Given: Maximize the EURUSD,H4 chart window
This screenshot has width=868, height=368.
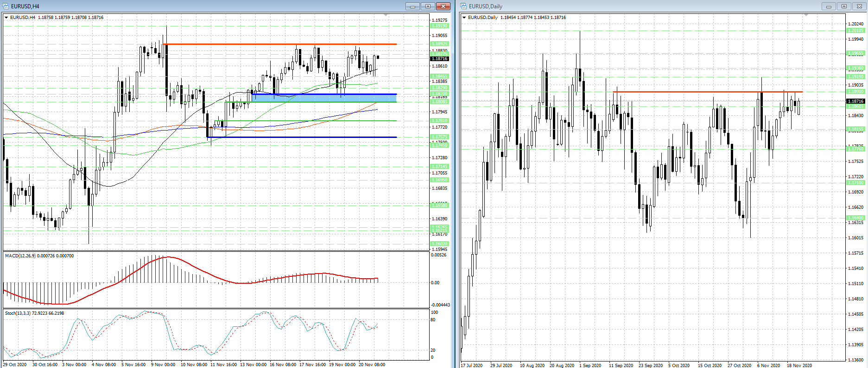Looking at the screenshot, I should click(x=427, y=6).
